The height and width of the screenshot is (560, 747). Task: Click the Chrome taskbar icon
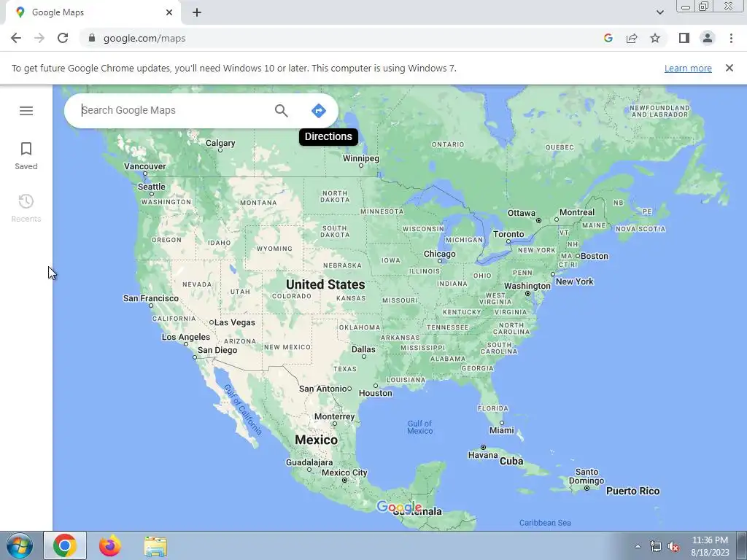pos(65,545)
